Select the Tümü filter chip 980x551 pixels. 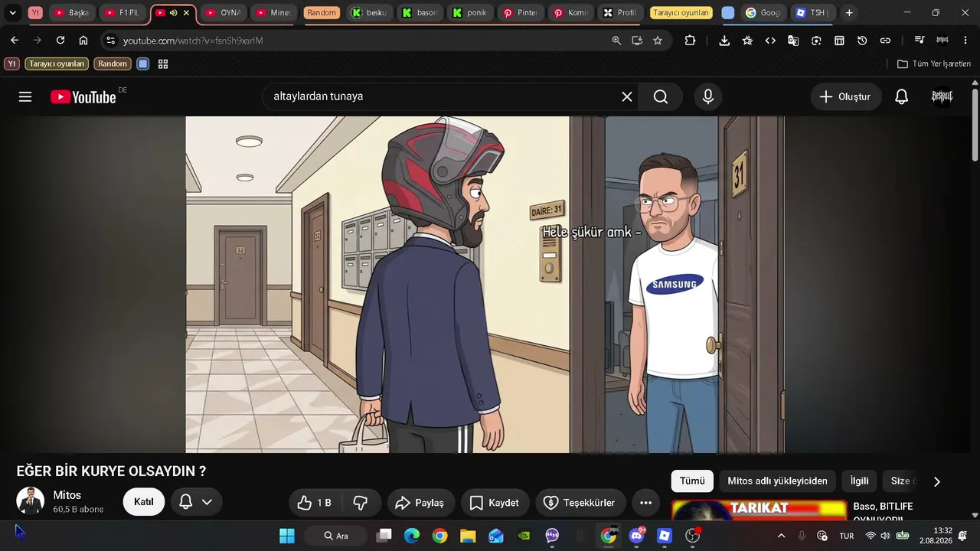pyautogui.click(x=692, y=481)
